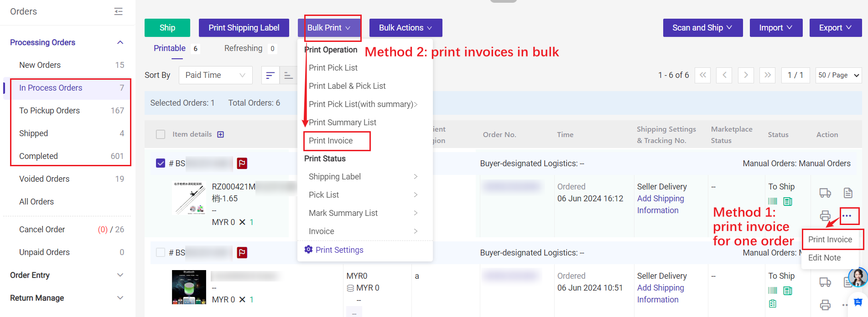Screen dimensions: 868x317
Task: Click the green Ship button
Action: (x=167, y=28)
